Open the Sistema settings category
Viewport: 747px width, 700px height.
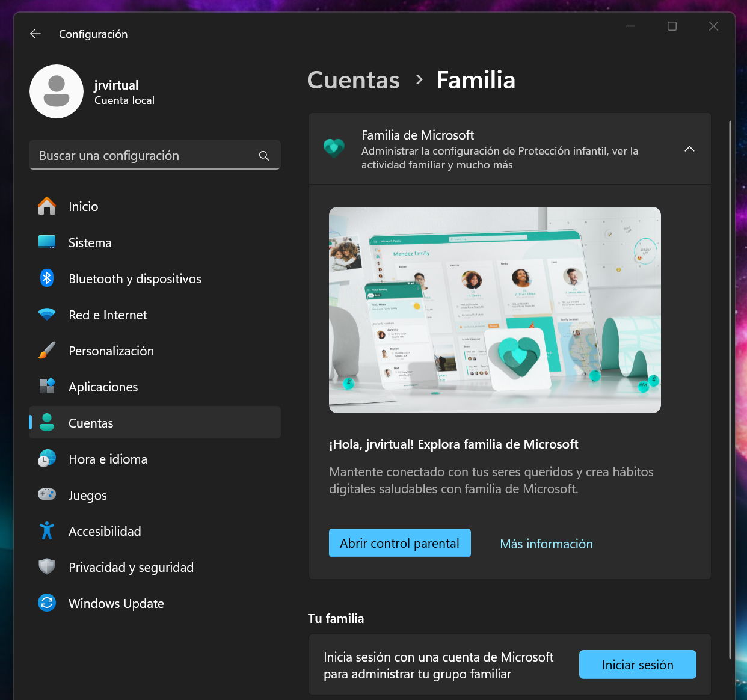tap(90, 243)
